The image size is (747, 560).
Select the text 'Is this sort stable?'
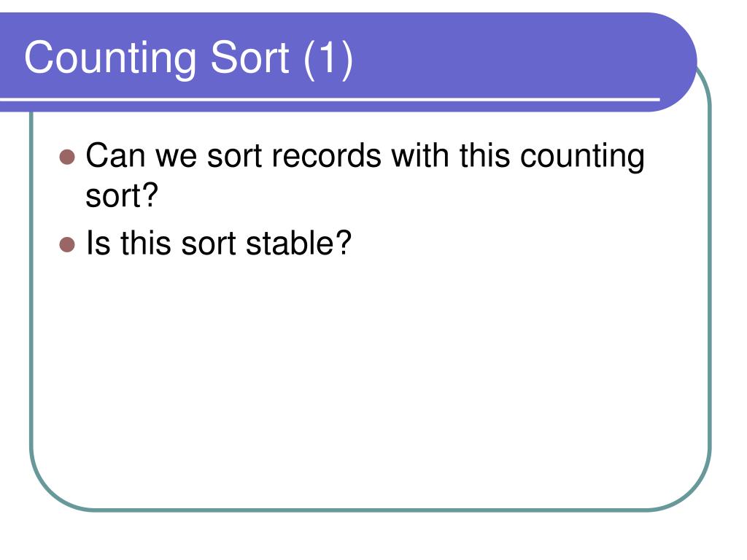[219, 243]
